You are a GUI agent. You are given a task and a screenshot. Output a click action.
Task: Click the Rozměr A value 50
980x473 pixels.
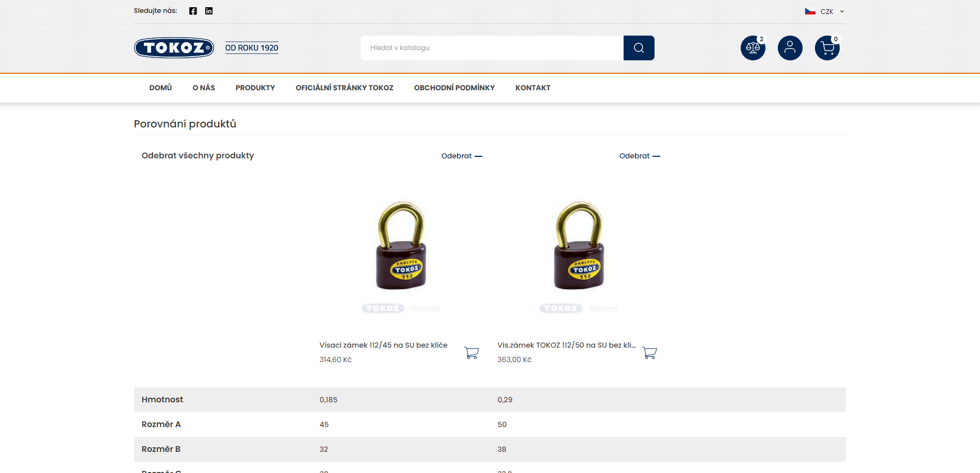click(x=502, y=425)
